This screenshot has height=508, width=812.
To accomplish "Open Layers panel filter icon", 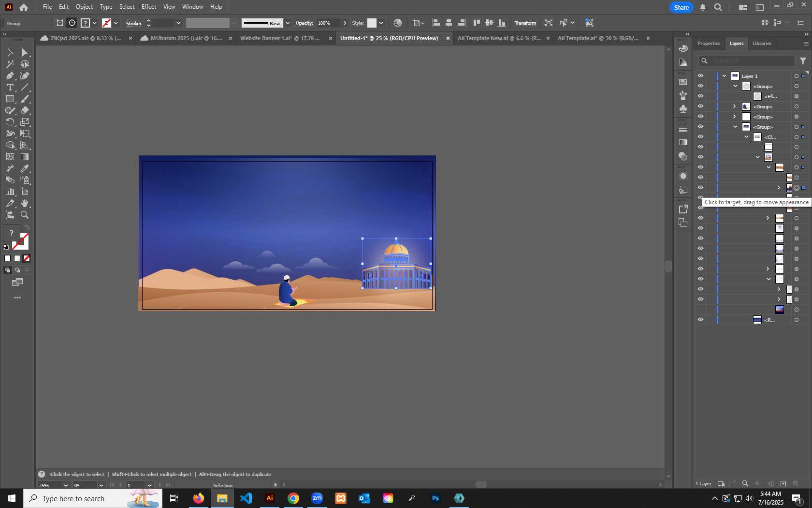I will 803,61.
